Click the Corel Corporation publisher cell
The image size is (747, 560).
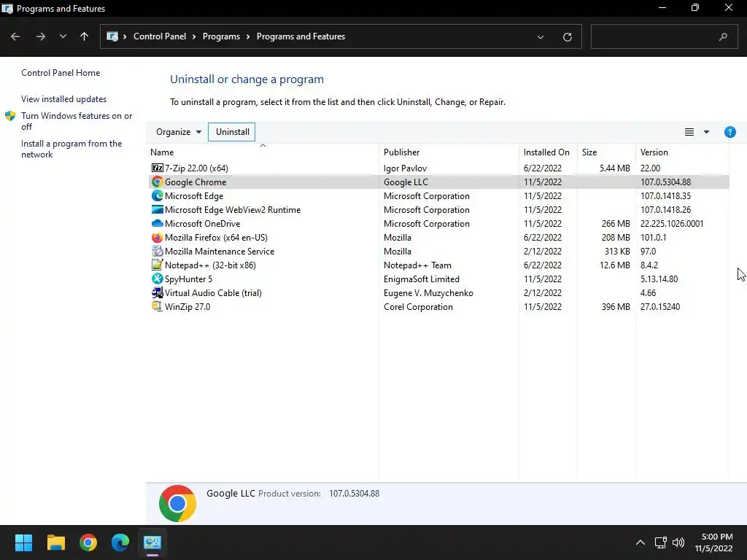coord(418,307)
